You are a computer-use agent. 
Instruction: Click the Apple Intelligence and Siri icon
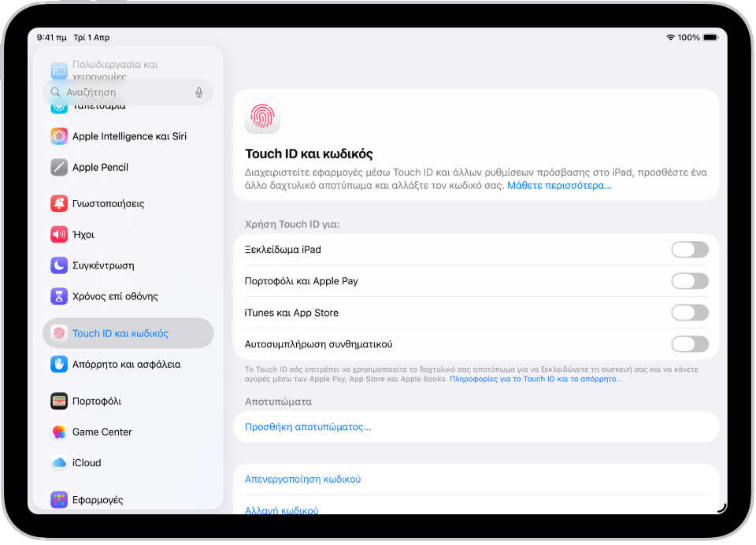[x=59, y=136]
